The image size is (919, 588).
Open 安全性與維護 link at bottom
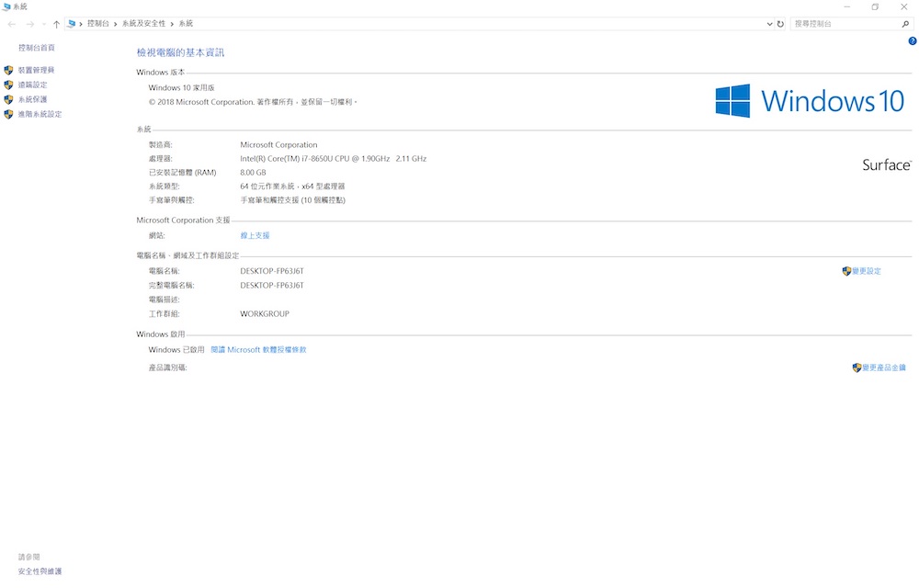tap(40, 571)
